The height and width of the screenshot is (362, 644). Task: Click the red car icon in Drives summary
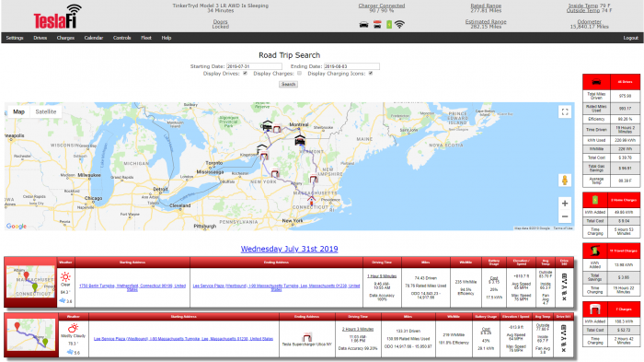pos(596,82)
